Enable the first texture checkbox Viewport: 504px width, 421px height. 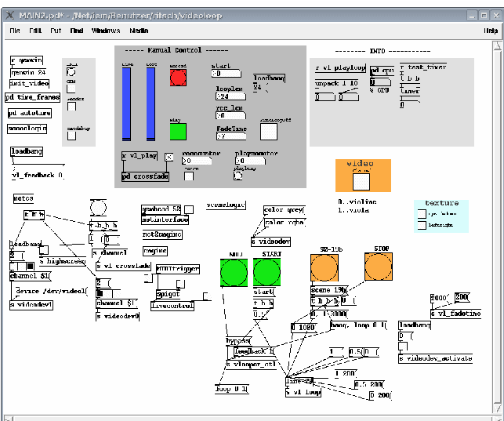point(422,213)
